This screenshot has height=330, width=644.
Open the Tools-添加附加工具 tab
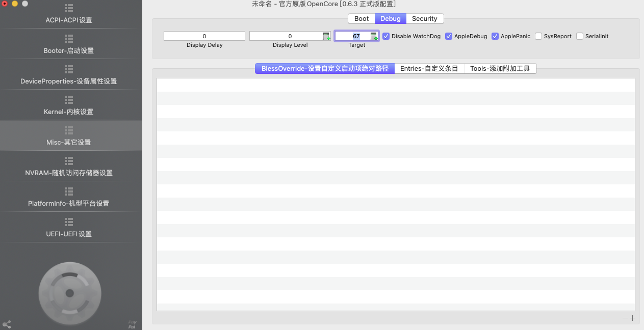pos(500,68)
